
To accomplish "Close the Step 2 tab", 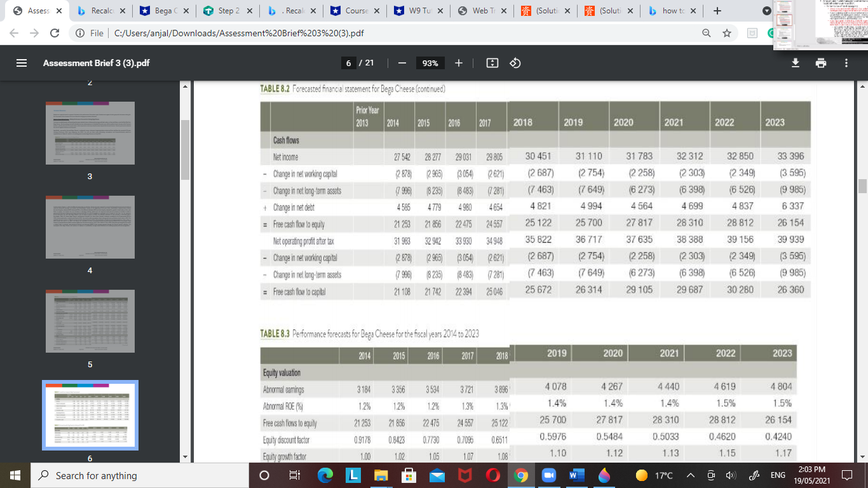I will [x=249, y=11].
